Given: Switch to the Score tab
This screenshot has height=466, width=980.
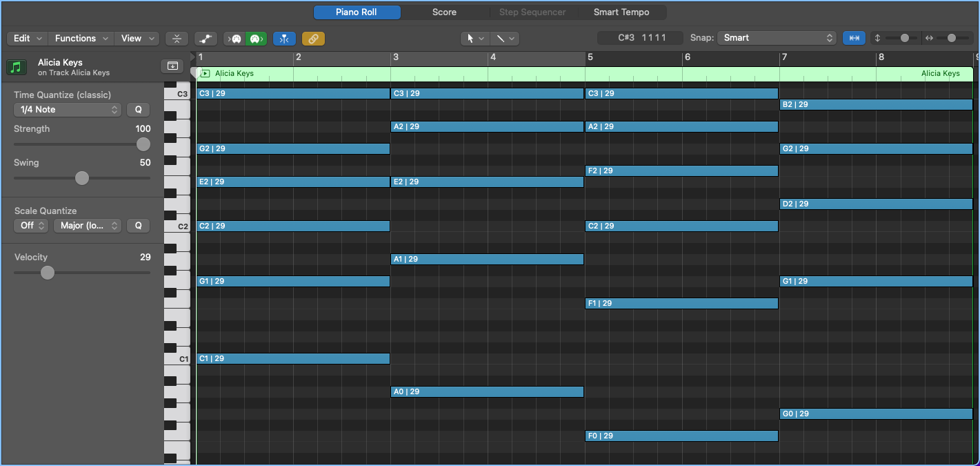Looking at the screenshot, I should coord(444,12).
